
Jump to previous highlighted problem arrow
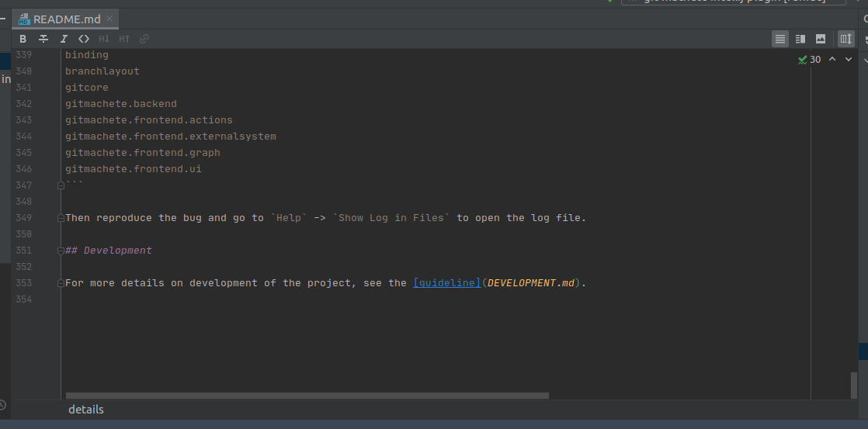[x=832, y=59]
